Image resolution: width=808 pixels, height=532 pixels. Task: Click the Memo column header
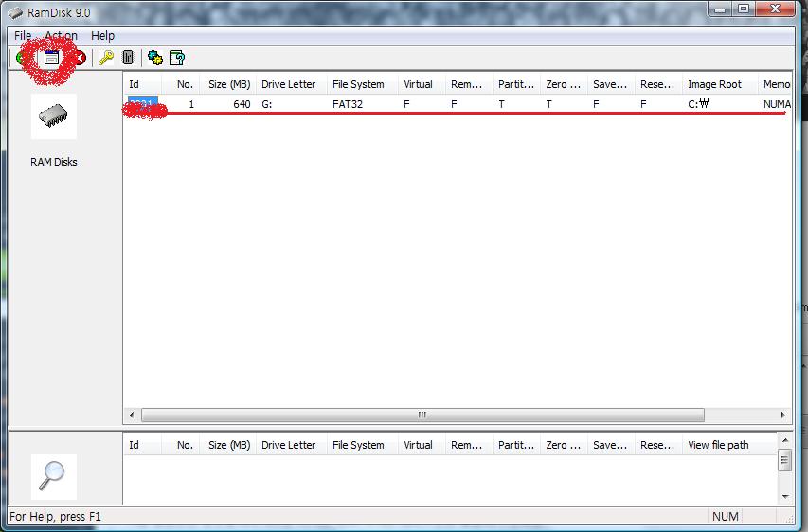coord(775,84)
